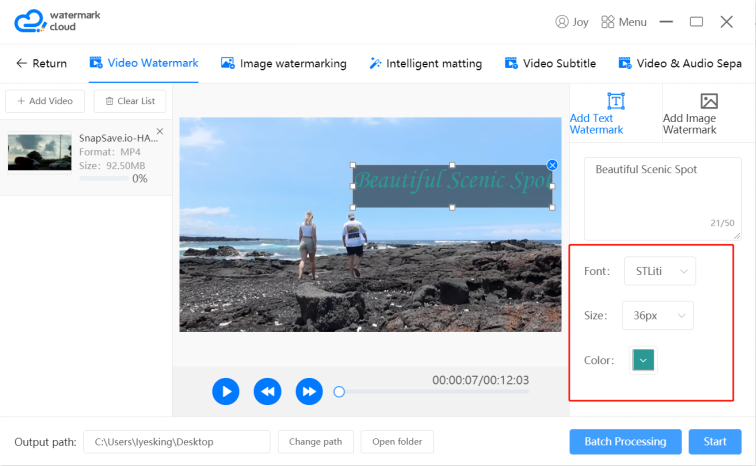The height and width of the screenshot is (466, 756).
Task: Select Add Image Watermark option
Action: [x=709, y=114]
